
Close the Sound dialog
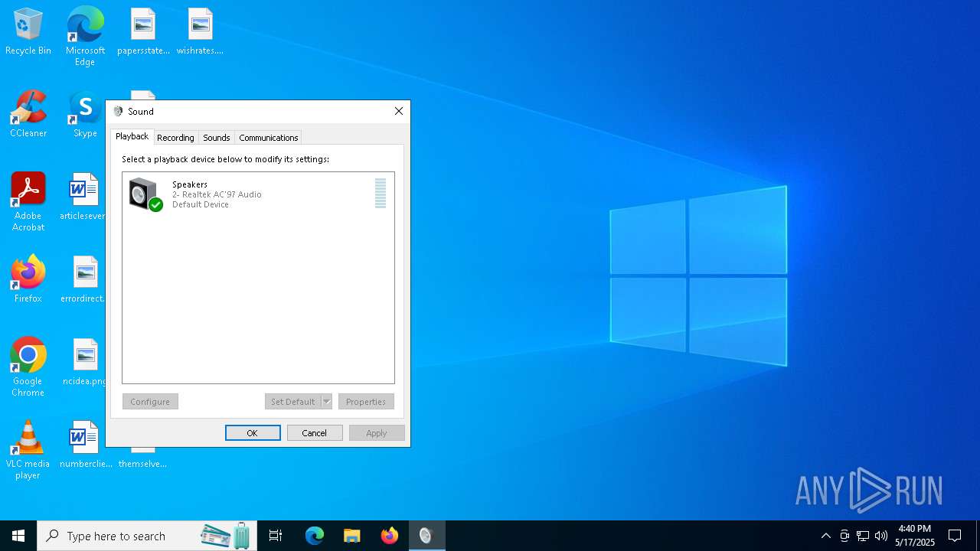pos(399,111)
